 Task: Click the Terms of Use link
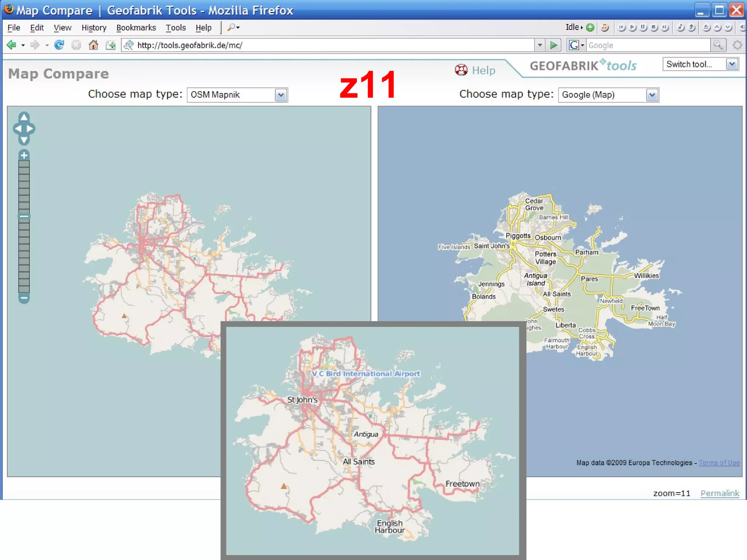click(x=719, y=463)
